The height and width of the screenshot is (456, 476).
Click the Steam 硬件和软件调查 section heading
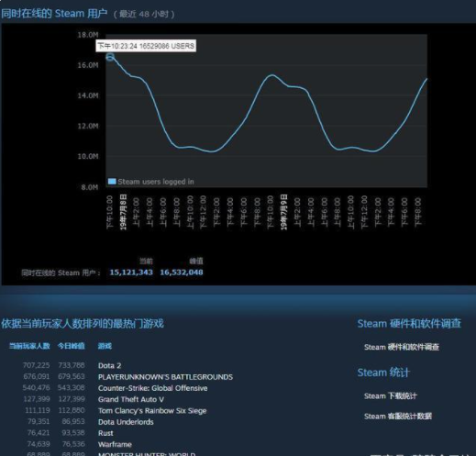(409, 324)
